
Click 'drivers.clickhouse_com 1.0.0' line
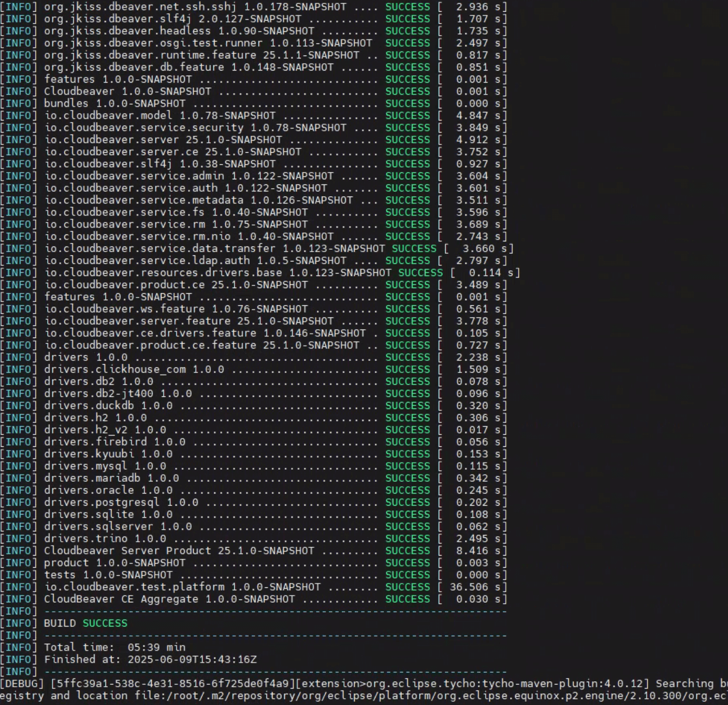253,369
